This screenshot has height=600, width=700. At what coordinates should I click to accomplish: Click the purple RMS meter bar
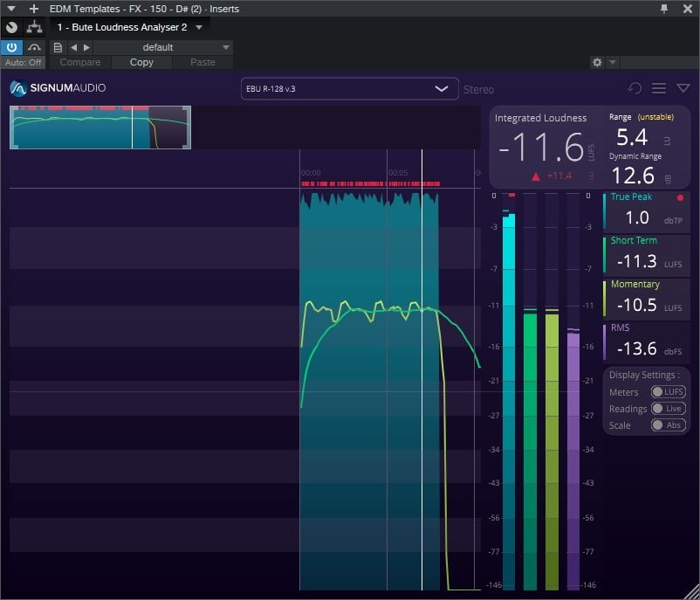[573, 461]
